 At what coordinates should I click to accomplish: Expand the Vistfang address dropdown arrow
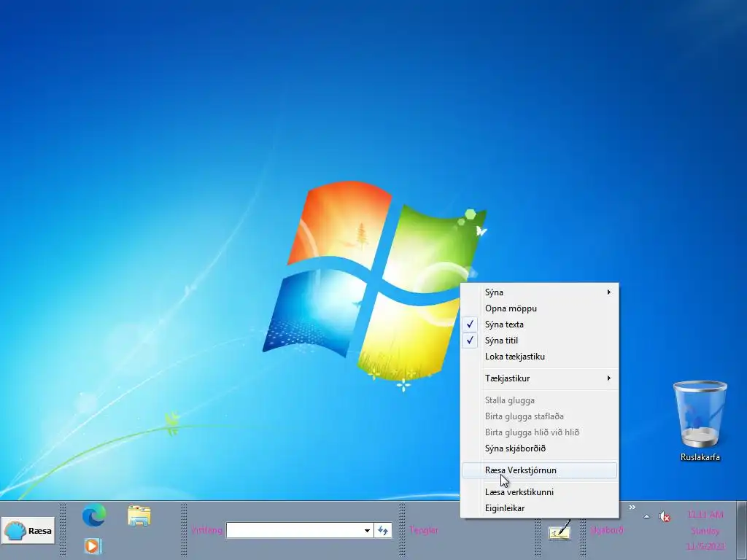tap(367, 531)
